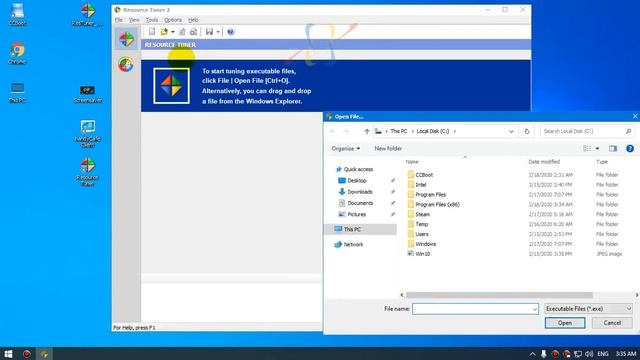The height and width of the screenshot is (360, 640).
Task: Expand the Open file toolbar dropdown arrow
Action: [x=173, y=32]
